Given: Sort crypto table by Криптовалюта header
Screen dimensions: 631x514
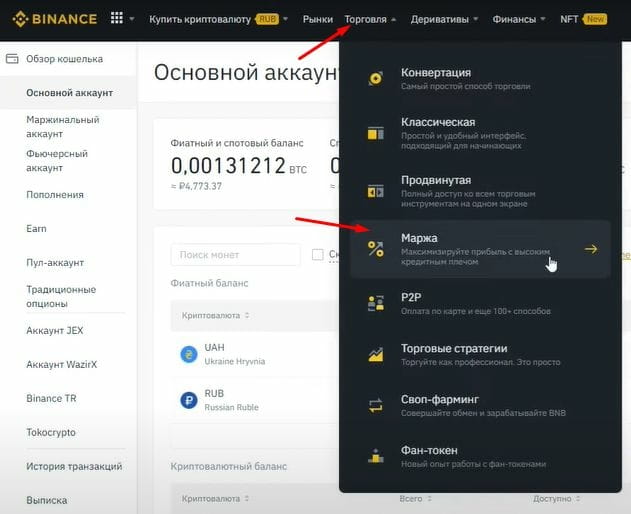Looking at the screenshot, I should pos(216,498).
